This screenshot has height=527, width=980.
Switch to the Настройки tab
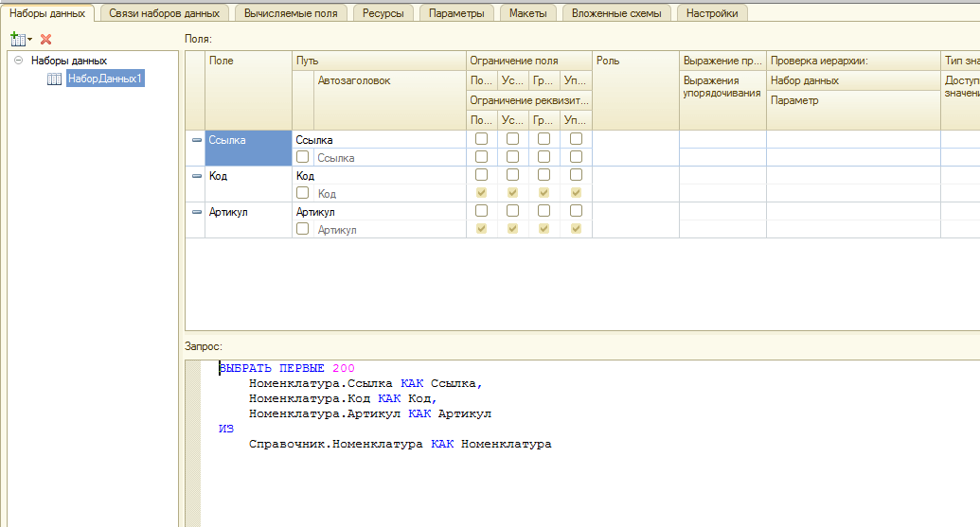(x=714, y=13)
